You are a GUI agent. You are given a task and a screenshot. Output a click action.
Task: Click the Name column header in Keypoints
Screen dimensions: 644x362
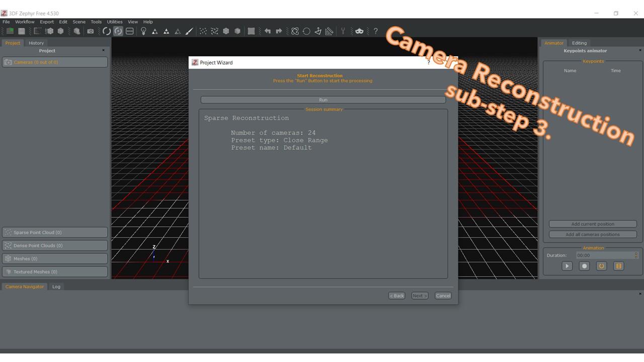click(570, 71)
